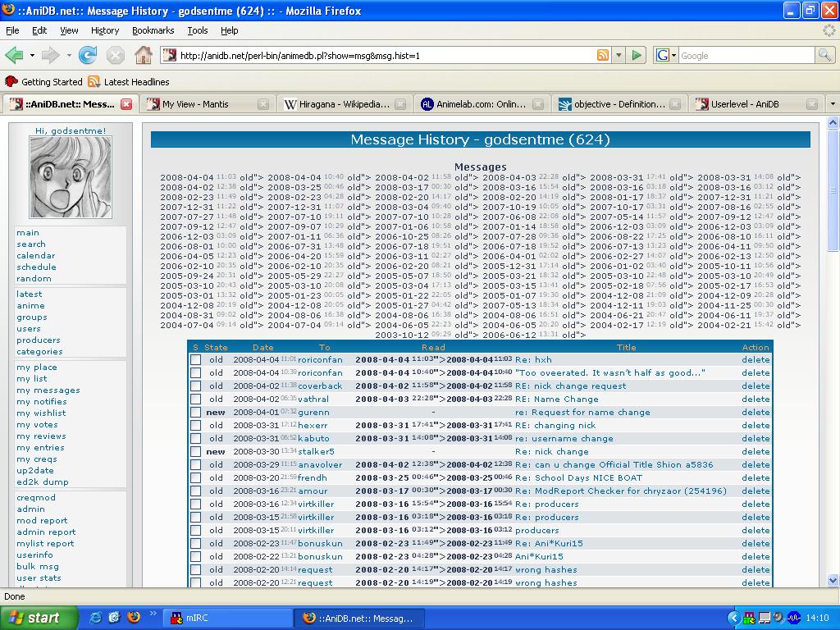
Task: Open 'my messages' sidebar link
Action: point(48,390)
